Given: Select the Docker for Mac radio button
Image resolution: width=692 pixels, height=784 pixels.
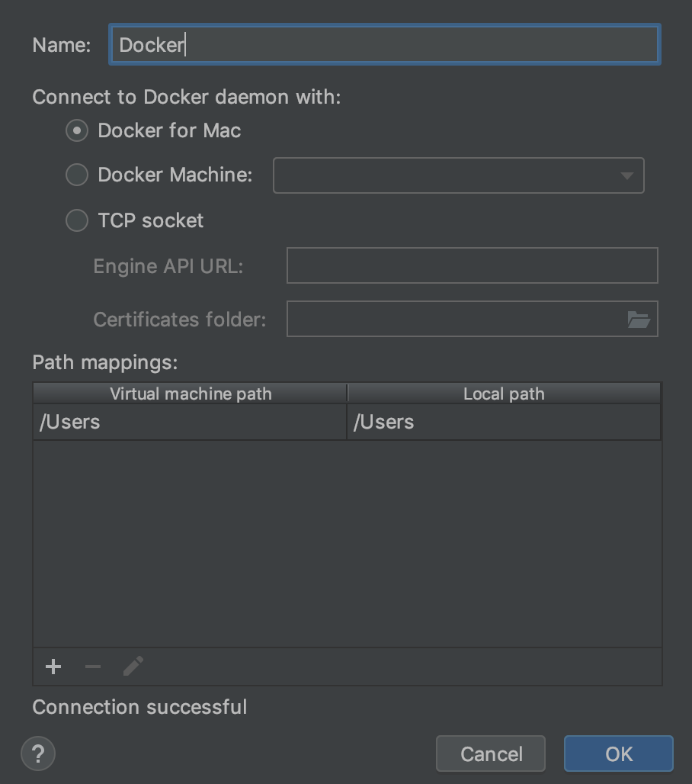Looking at the screenshot, I should (x=76, y=131).
